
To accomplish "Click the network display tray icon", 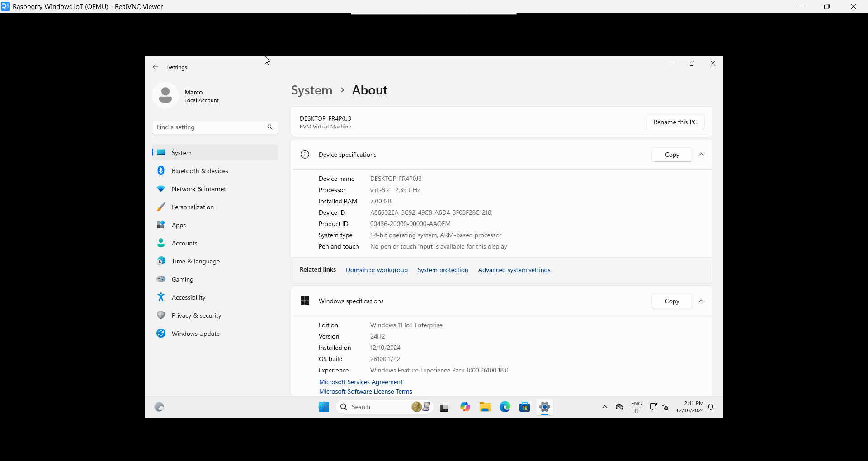I will pos(653,407).
